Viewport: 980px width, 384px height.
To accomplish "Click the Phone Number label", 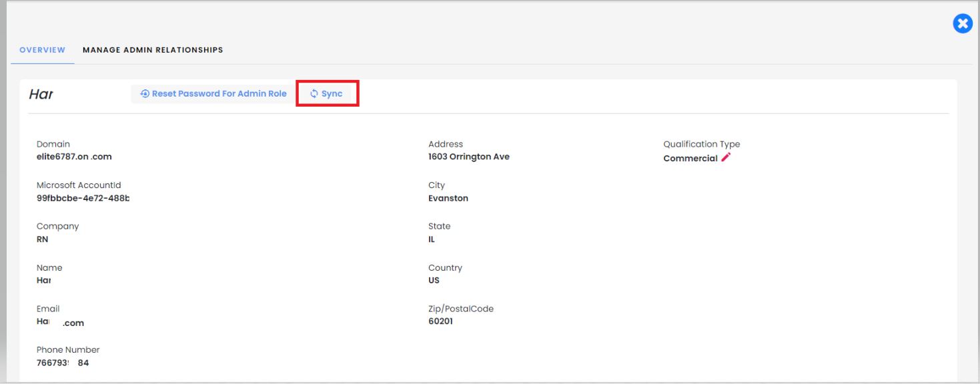I will [x=68, y=350].
